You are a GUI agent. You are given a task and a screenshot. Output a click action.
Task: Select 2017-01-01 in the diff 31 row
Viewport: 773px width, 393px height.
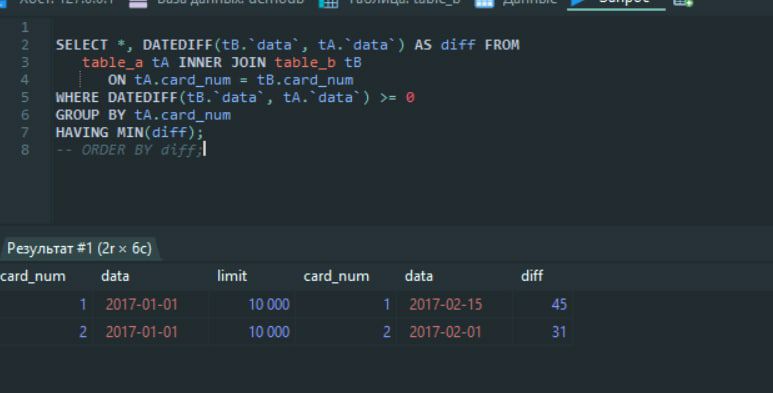[152, 332]
